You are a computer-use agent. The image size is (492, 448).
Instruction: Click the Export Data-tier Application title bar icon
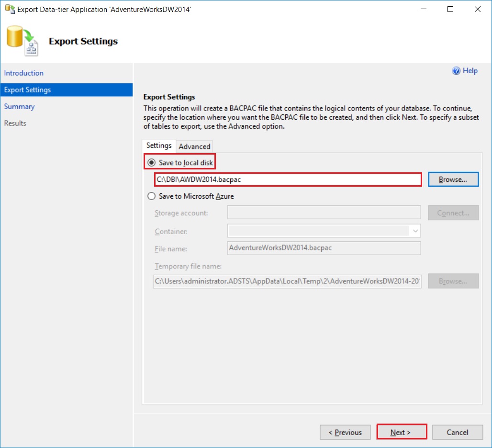(10, 9)
